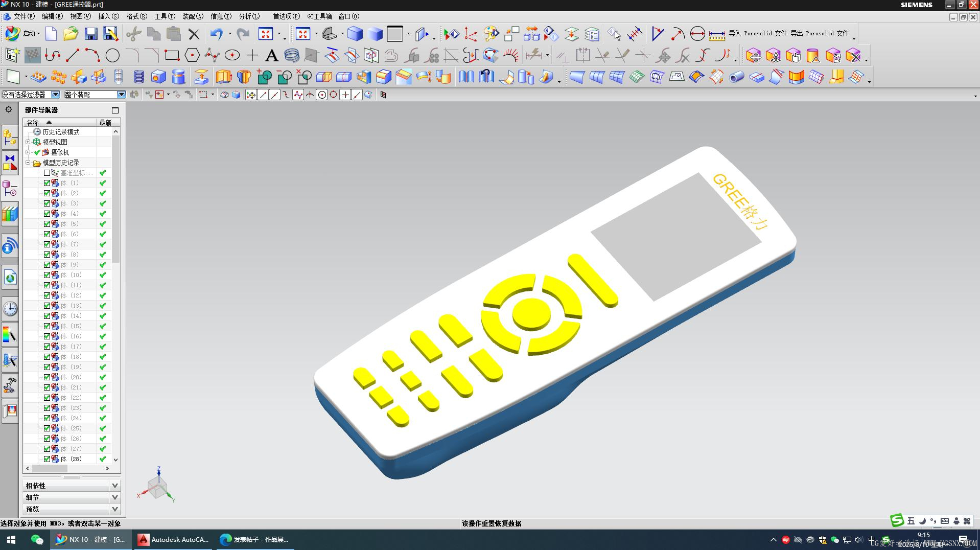Click the Redo arrow icon
Viewport: 980px width, 550px height.
click(243, 34)
